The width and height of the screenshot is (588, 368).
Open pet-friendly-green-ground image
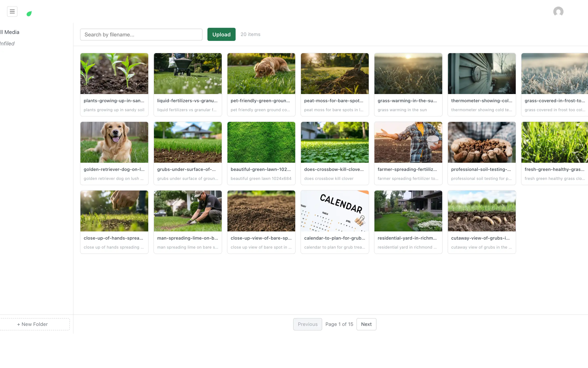(x=261, y=74)
